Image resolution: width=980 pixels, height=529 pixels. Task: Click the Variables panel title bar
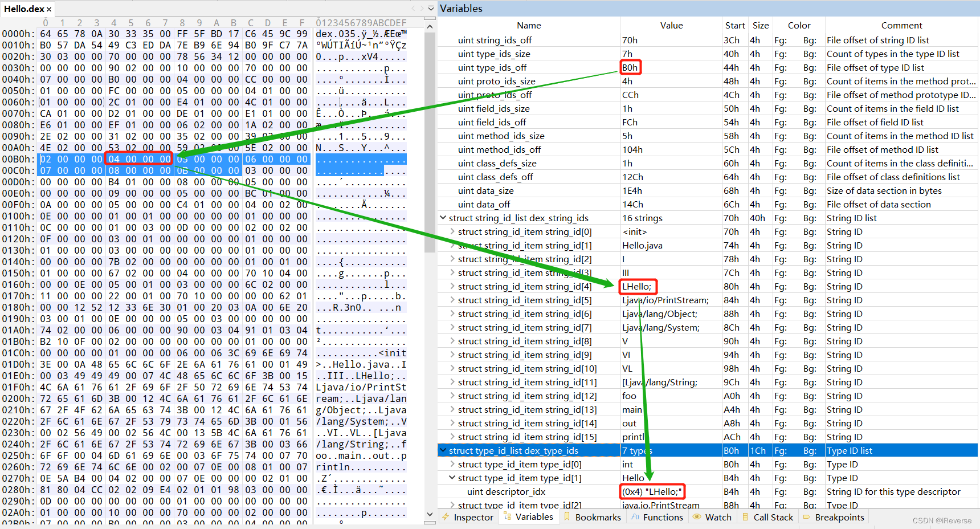(708, 9)
